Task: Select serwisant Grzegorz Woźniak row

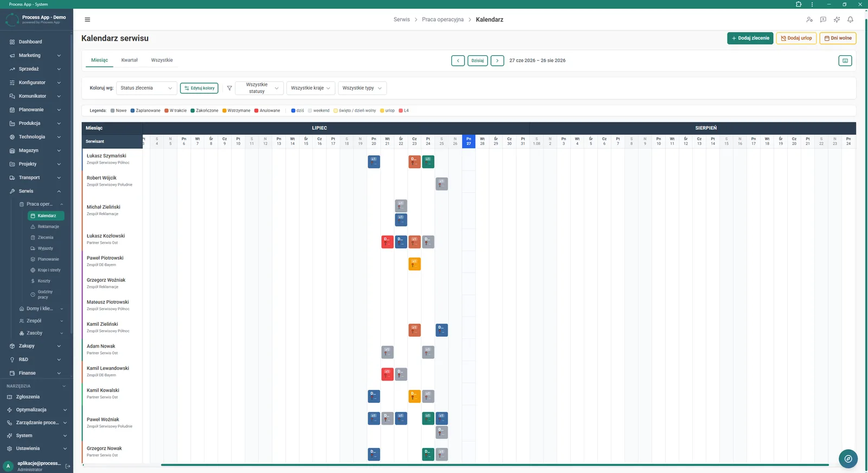Action: (112, 283)
